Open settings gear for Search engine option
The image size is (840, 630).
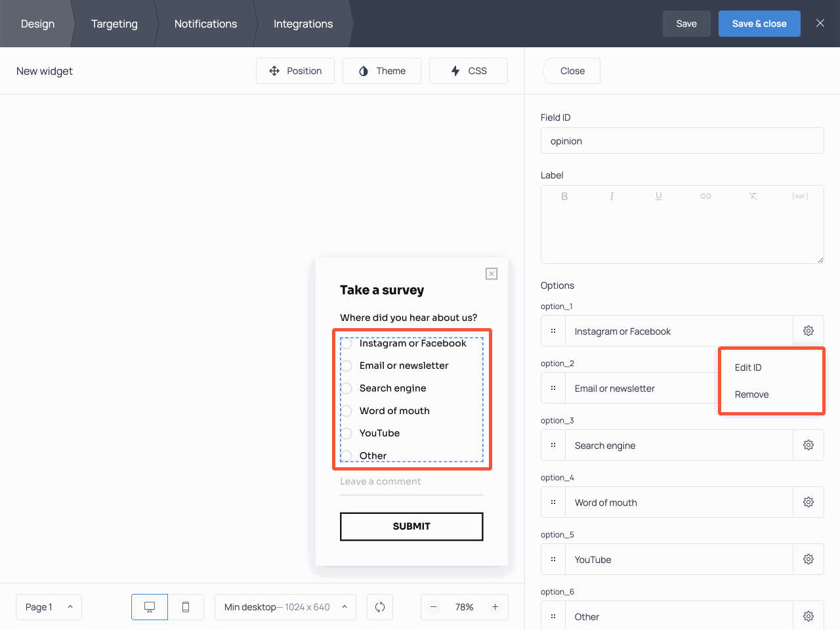pos(808,445)
